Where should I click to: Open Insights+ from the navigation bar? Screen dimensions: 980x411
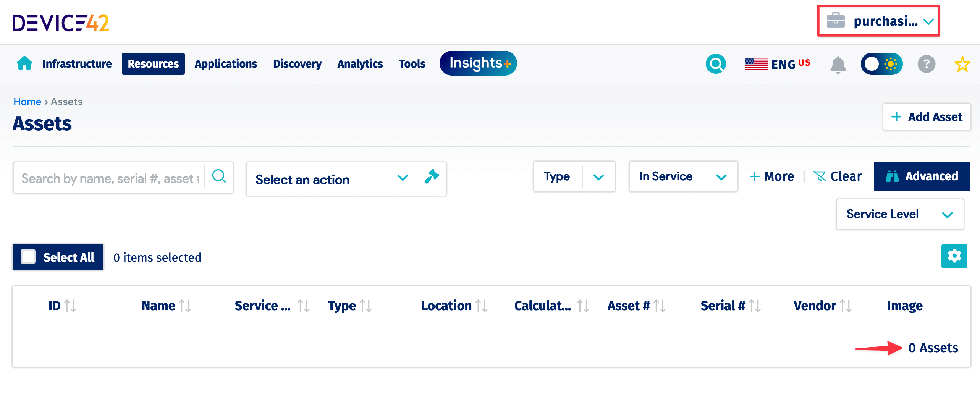pyautogui.click(x=478, y=63)
